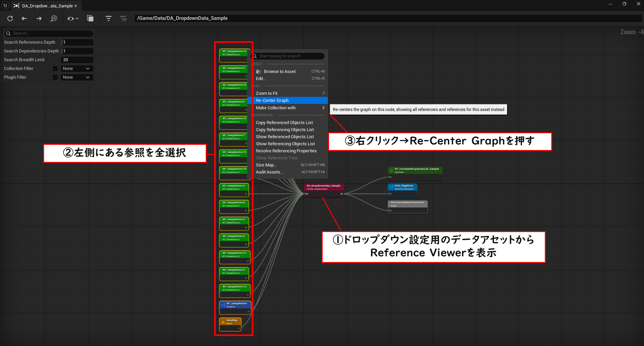Choose Copy Referenced Objects List
The width and height of the screenshot is (644, 346).
click(284, 123)
